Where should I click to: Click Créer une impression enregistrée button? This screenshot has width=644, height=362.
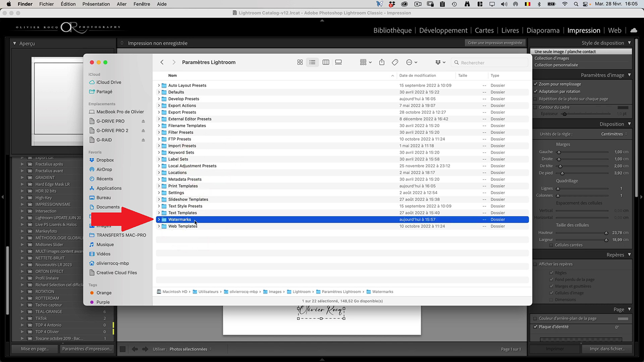495,43
